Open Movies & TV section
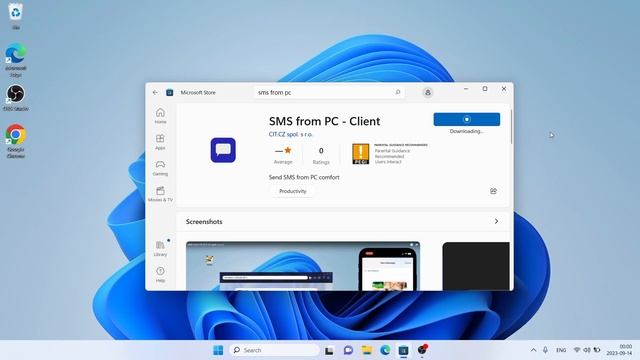This screenshot has height=360, width=640. click(160, 194)
